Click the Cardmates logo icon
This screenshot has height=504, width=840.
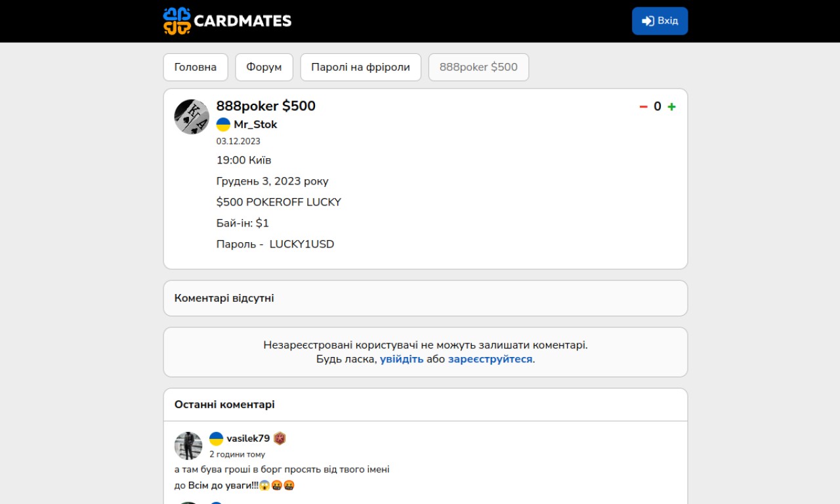pos(177,21)
